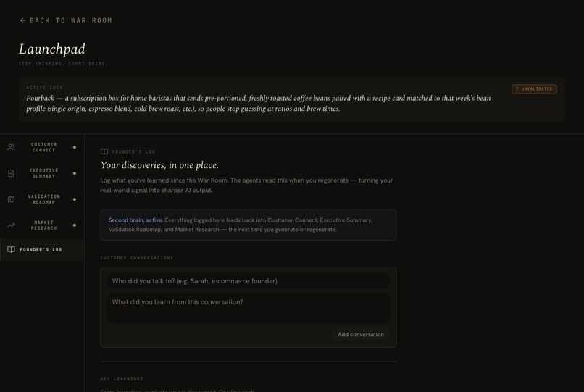Click the green status dot beside Customer Connect
The image size is (584, 392).
pyautogui.click(x=75, y=147)
